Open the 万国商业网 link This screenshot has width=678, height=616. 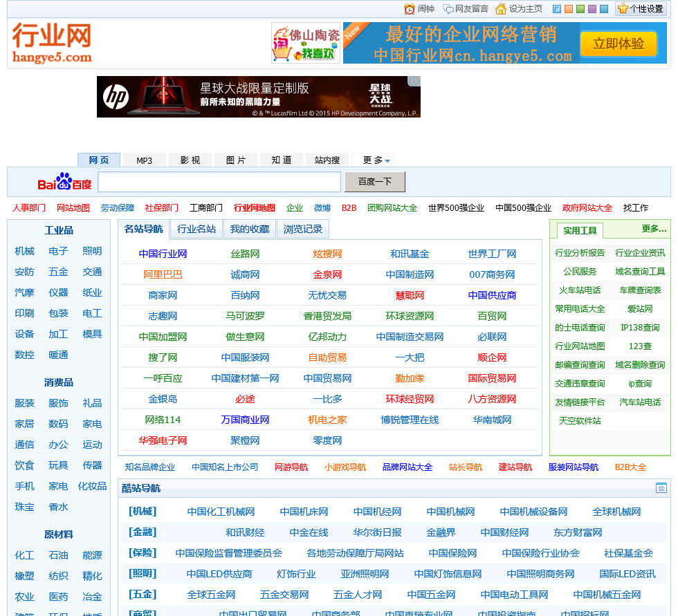tap(245, 420)
